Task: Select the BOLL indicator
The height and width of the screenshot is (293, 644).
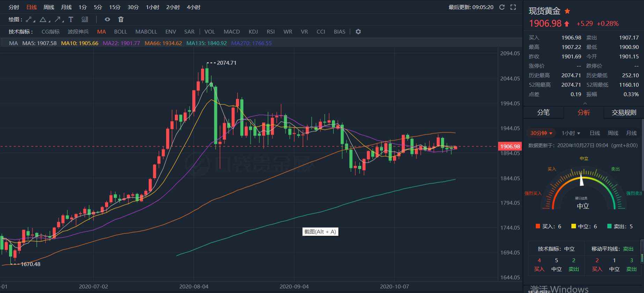Action: tap(120, 32)
